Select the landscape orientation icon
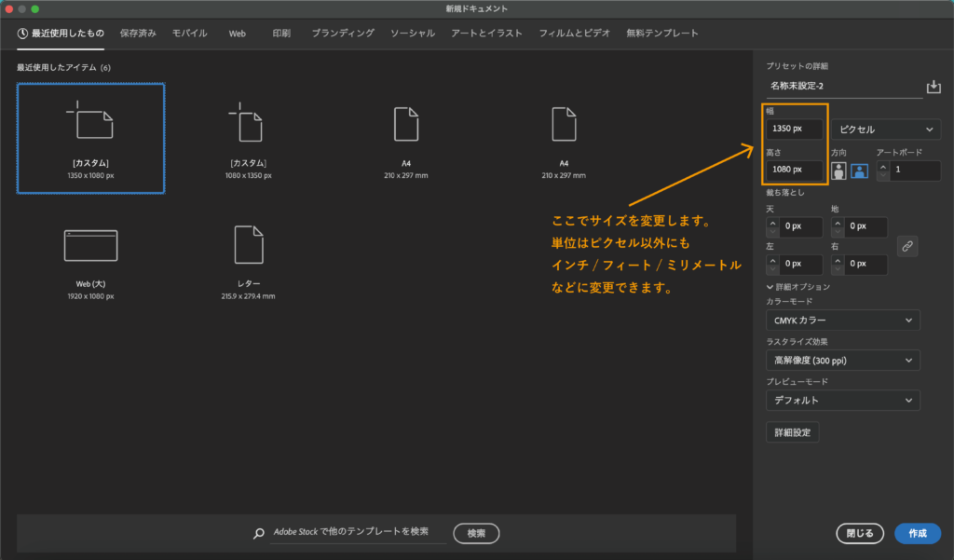The image size is (954, 560). tap(859, 171)
